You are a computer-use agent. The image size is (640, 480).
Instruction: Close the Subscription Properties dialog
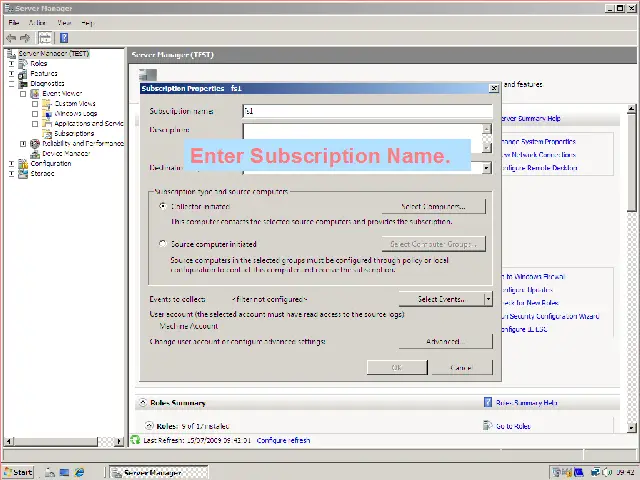493,88
